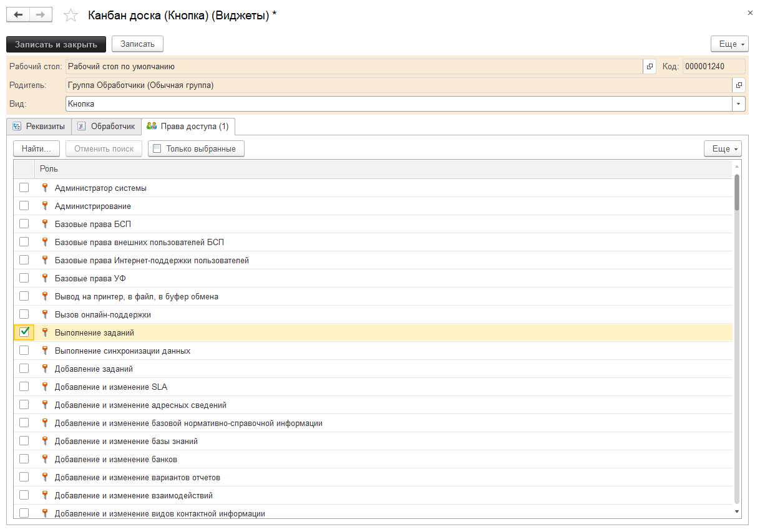Uncheck the Выполнение заданий role checkbox
Image resolution: width=760 pixels, height=532 pixels.
pyautogui.click(x=24, y=332)
